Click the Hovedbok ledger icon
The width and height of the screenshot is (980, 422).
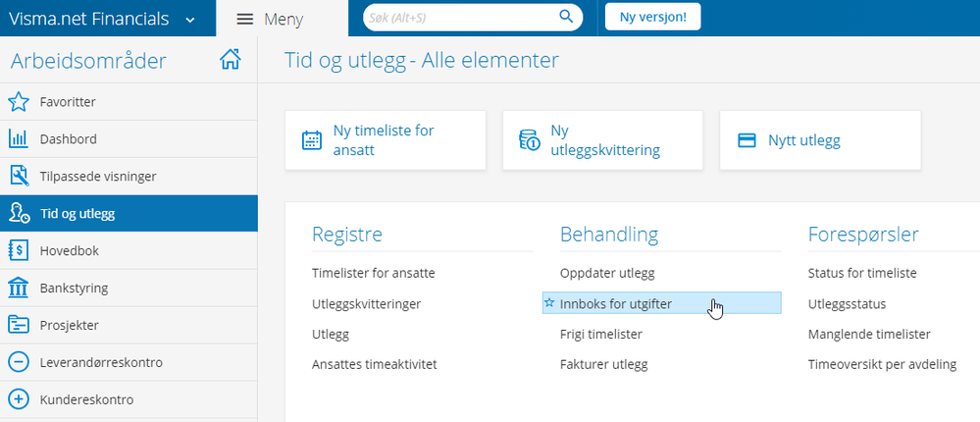[x=18, y=251]
